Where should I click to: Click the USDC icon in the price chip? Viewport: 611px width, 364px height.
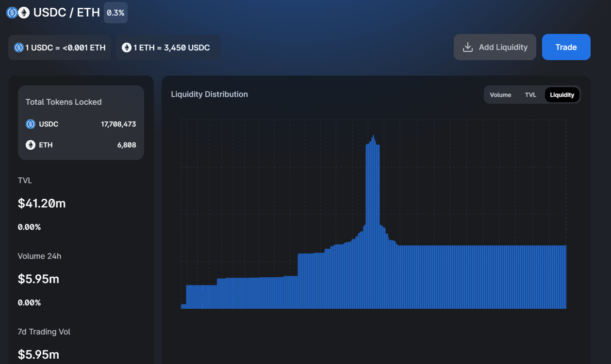19,47
